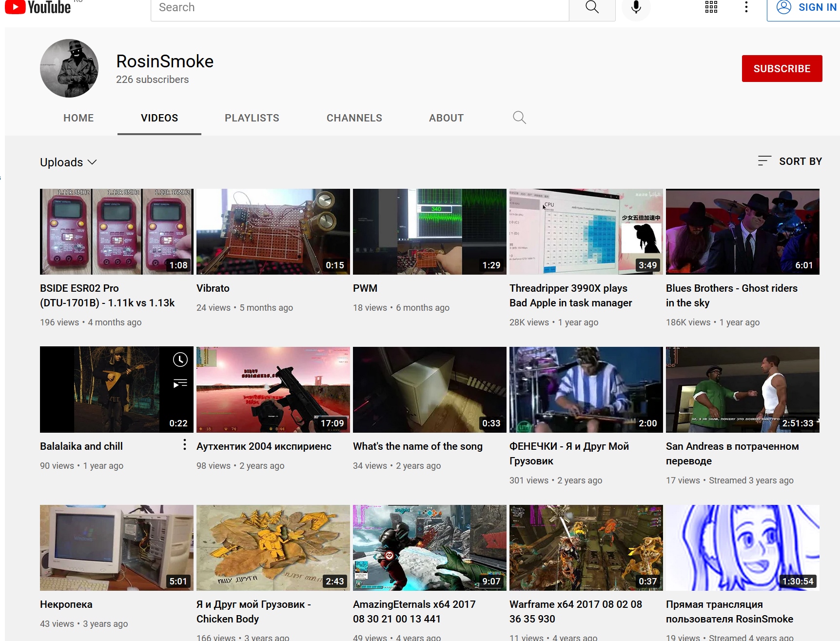The width and height of the screenshot is (840, 641).
Task: Click ФЕНЕЧКИ - Я и Друг Мой Грузовик title
Action: click(x=569, y=454)
